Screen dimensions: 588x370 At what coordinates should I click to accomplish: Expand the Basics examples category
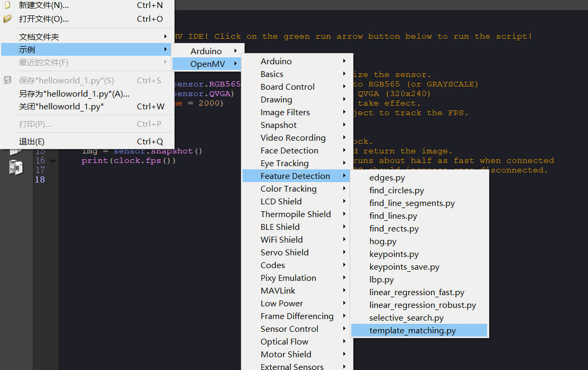296,74
